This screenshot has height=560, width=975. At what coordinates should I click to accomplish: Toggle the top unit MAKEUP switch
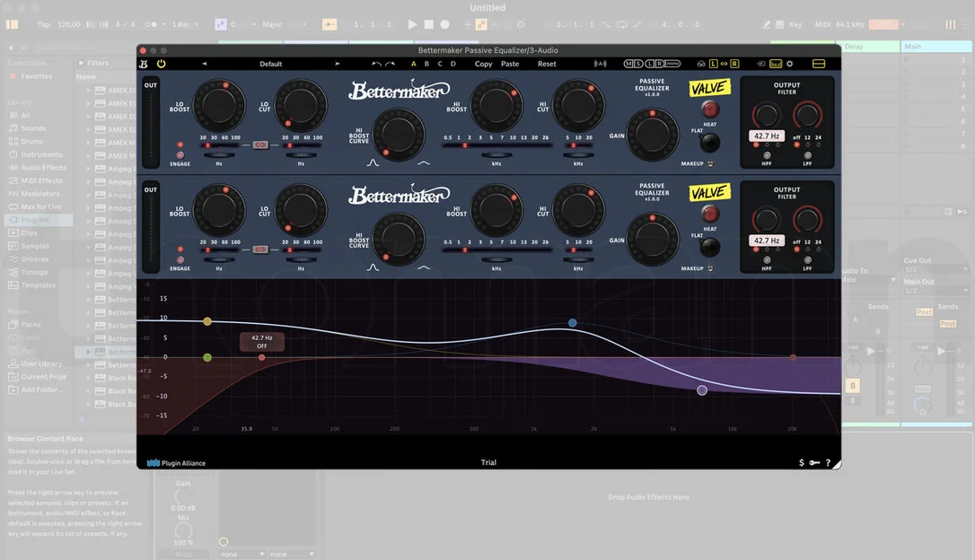point(710,163)
